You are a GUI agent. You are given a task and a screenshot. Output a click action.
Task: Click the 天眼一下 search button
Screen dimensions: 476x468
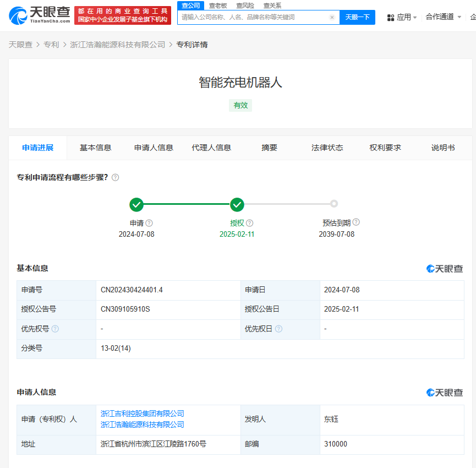point(357,17)
